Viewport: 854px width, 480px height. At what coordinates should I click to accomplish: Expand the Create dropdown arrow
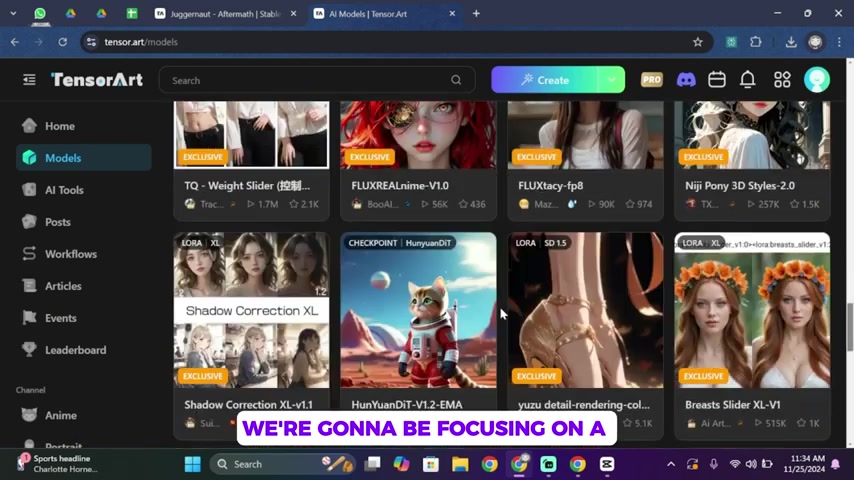[x=612, y=80]
